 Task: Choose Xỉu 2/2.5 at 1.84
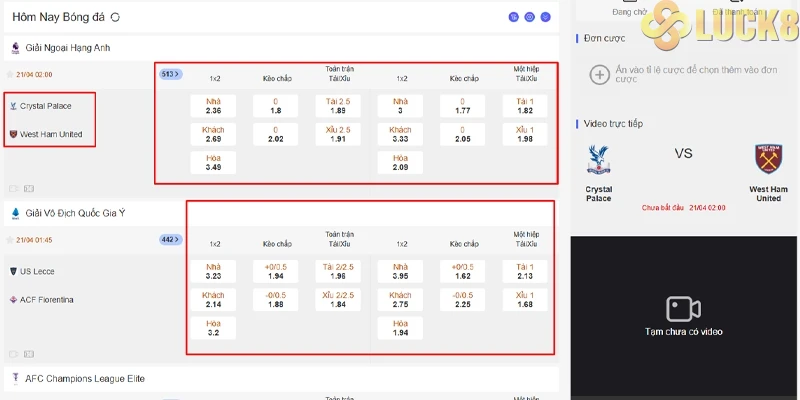pyautogui.click(x=338, y=299)
